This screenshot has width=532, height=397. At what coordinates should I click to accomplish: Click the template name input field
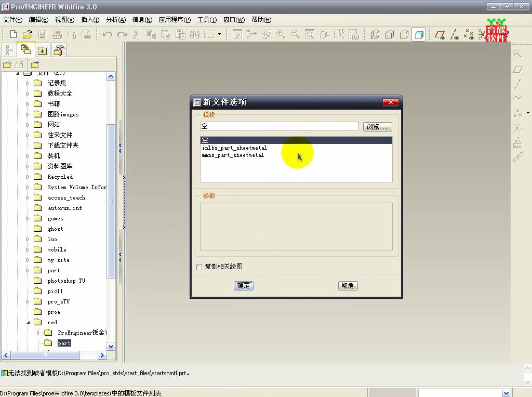coord(279,126)
